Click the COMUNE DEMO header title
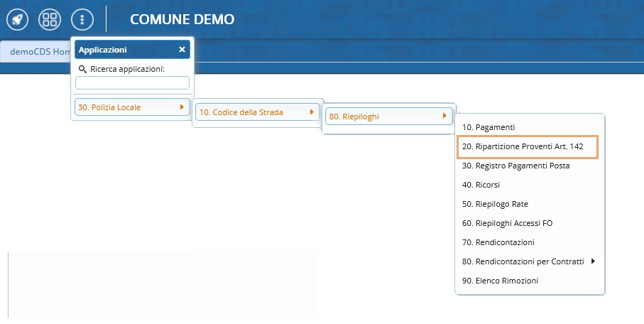The width and height of the screenshot is (644, 324). coord(182,19)
